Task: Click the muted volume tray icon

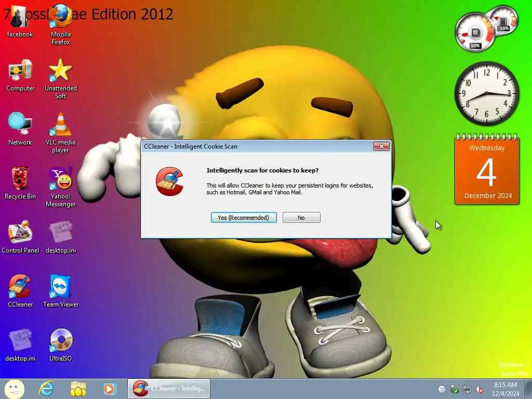Action: [480, 390]
